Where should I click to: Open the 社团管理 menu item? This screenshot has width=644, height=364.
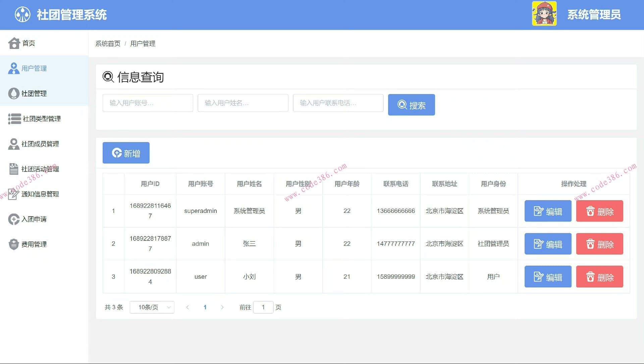click(x=34, y=93)
